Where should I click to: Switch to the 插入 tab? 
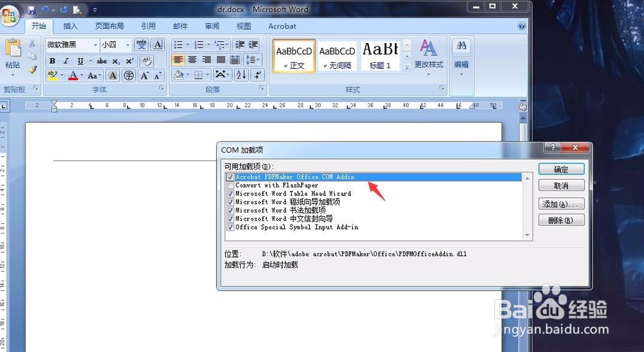(x=70, y=26)
